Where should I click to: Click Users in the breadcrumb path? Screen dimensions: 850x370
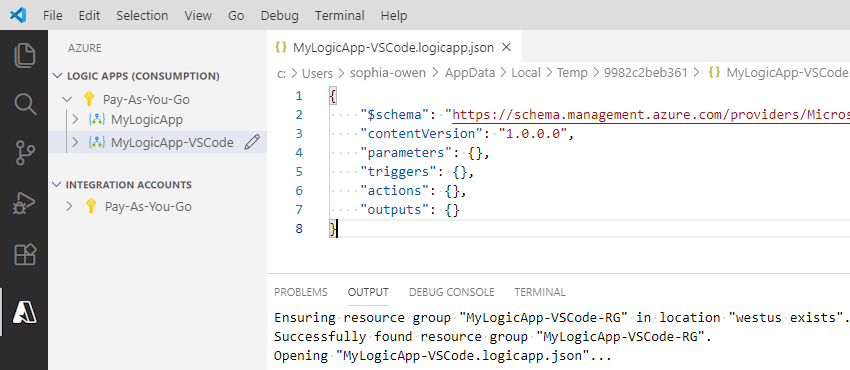point(317,73)
